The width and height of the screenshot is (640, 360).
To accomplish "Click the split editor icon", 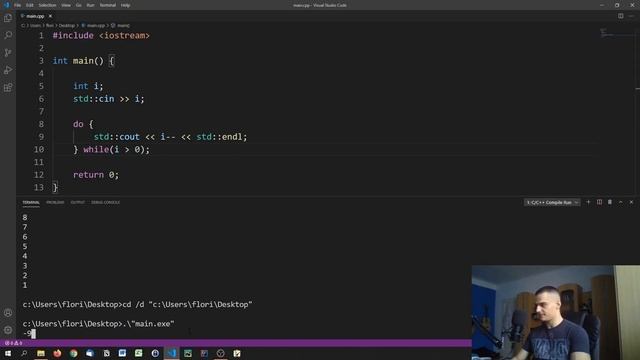I will (x=620, y=16).
